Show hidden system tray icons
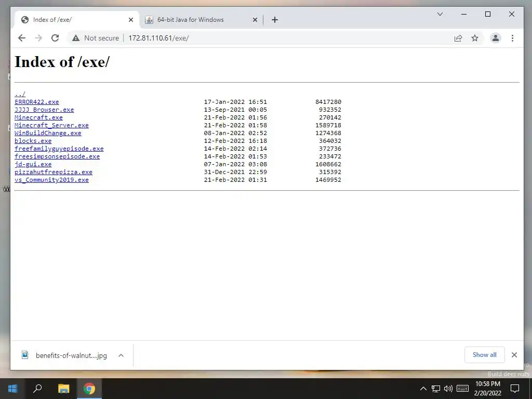Viewport: 532px width, 399px height. coord(423,389)
